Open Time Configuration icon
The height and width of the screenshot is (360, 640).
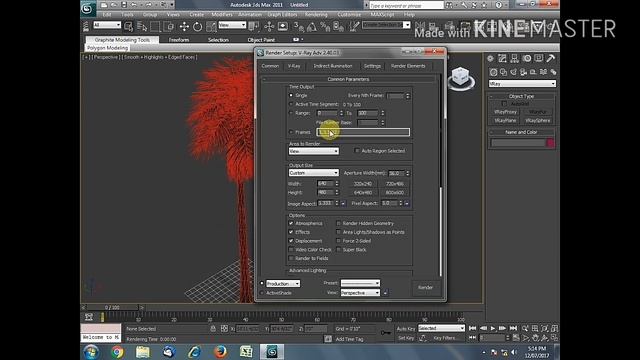tap(516, 338)
